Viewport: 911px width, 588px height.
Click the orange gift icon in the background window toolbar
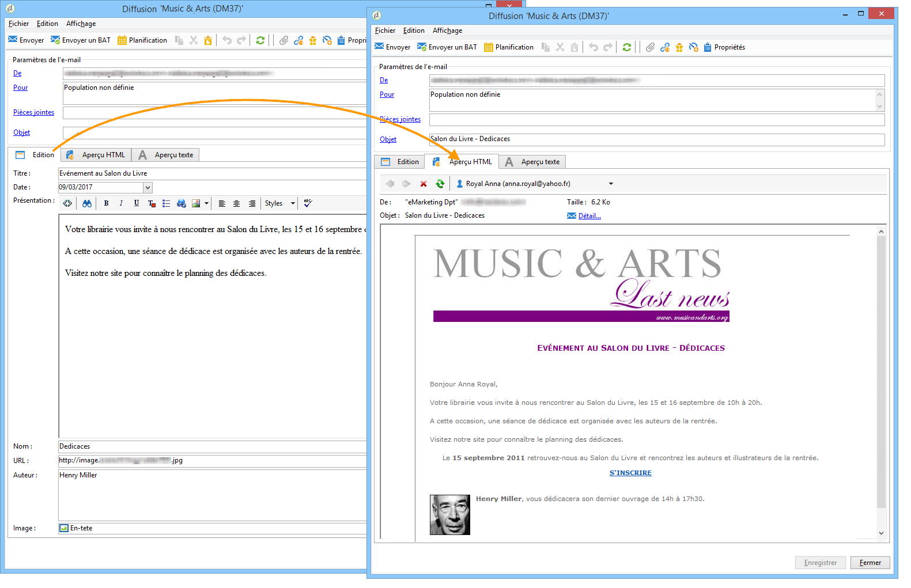[x=313, y=40]
